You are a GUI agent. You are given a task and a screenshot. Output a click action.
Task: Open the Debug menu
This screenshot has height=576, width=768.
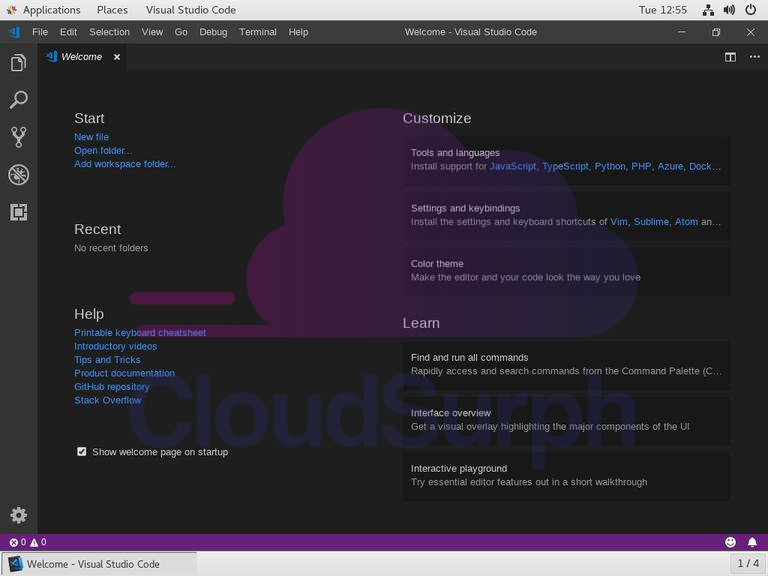(x=213, y=32)
